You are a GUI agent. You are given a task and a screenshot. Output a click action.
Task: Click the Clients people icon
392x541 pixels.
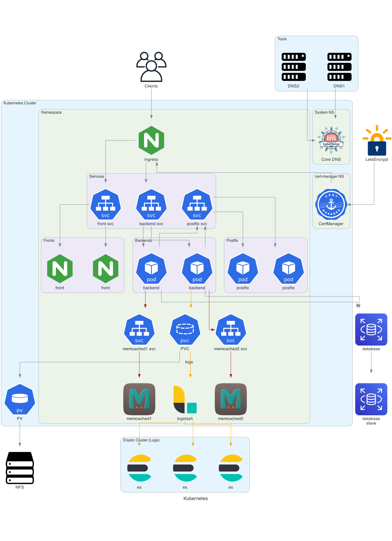(151, 66)
